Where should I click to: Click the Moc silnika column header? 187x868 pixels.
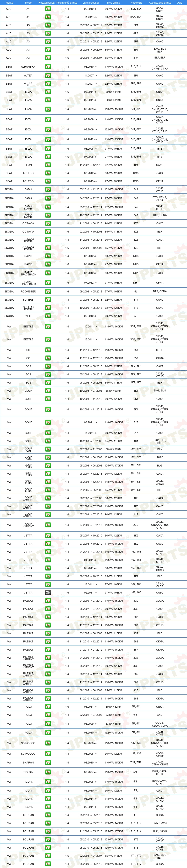click(113, 2)
